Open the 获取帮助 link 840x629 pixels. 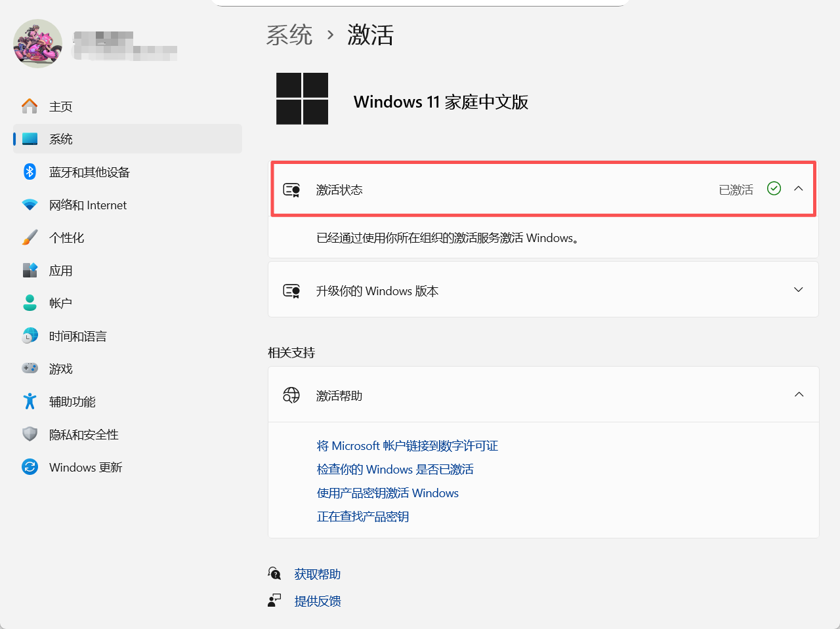pyautogui.click(x=317, y=574)
